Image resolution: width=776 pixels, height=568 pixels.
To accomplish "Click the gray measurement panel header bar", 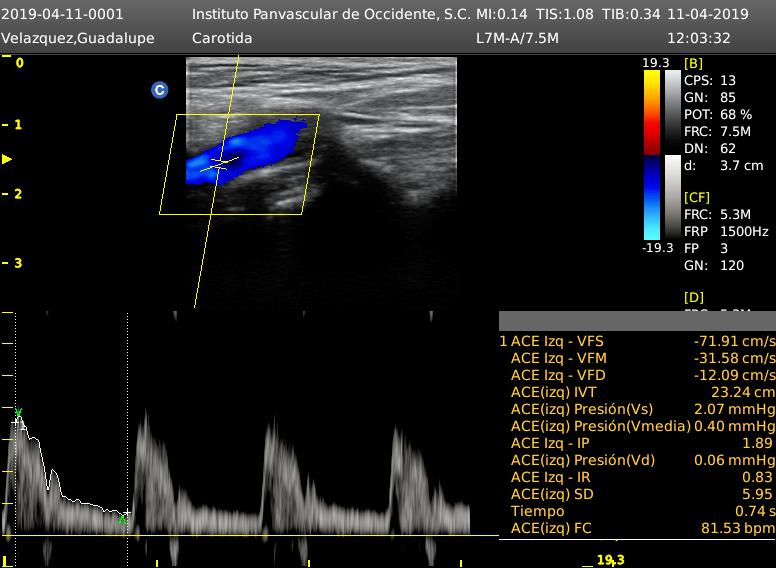I will point(637,321).
